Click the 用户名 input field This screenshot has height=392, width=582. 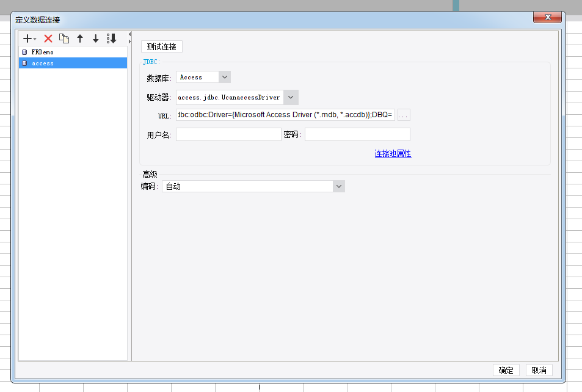tap(228, 134)
